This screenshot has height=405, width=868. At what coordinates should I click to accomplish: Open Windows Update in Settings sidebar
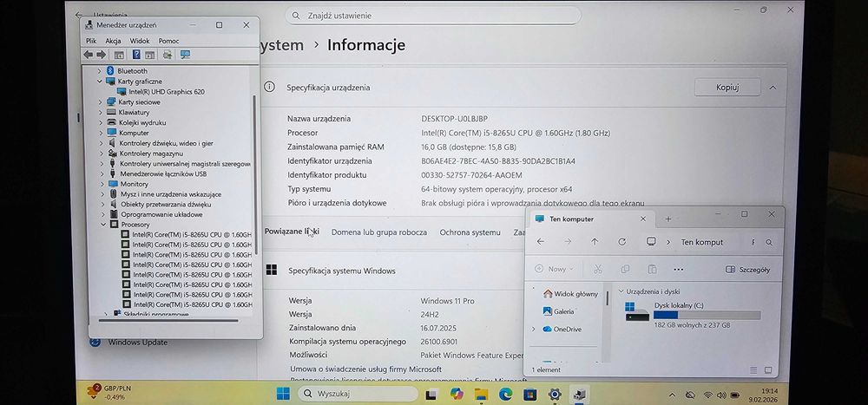click(137, 343)
